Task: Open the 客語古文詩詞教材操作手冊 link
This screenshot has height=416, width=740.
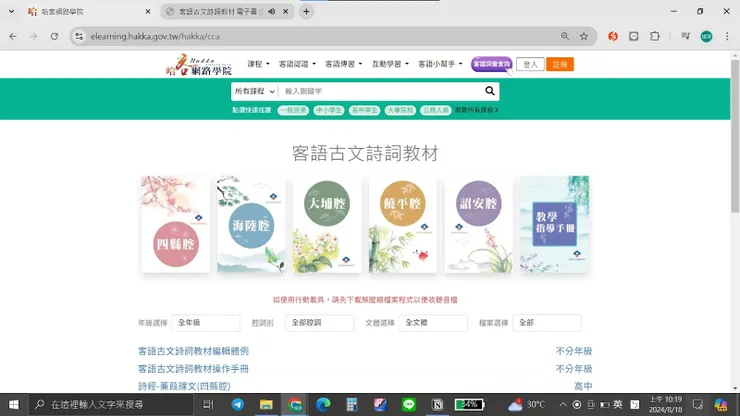Action: coord(193,368)
